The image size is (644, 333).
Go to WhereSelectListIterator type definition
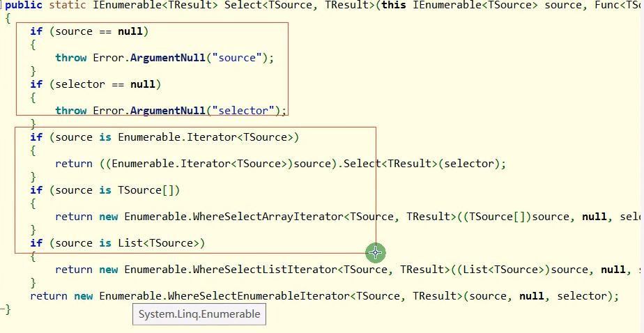click(x=265, y=270)
